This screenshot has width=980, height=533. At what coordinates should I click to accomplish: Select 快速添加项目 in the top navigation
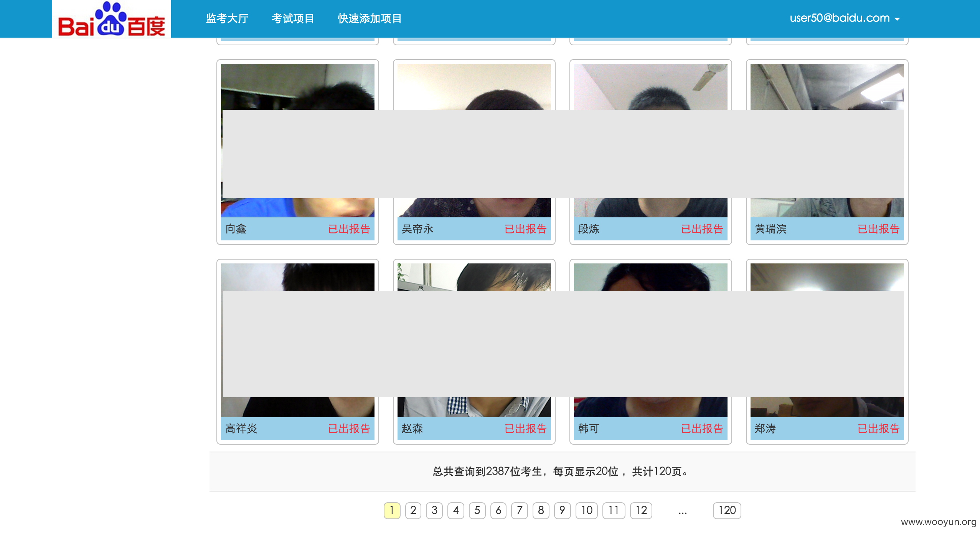(370, 18)
